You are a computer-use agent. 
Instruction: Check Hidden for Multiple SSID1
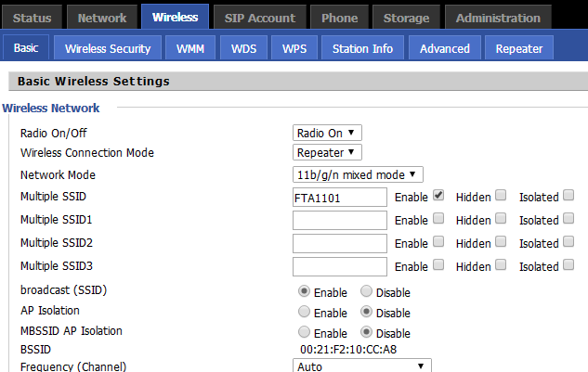click(501, 219)
